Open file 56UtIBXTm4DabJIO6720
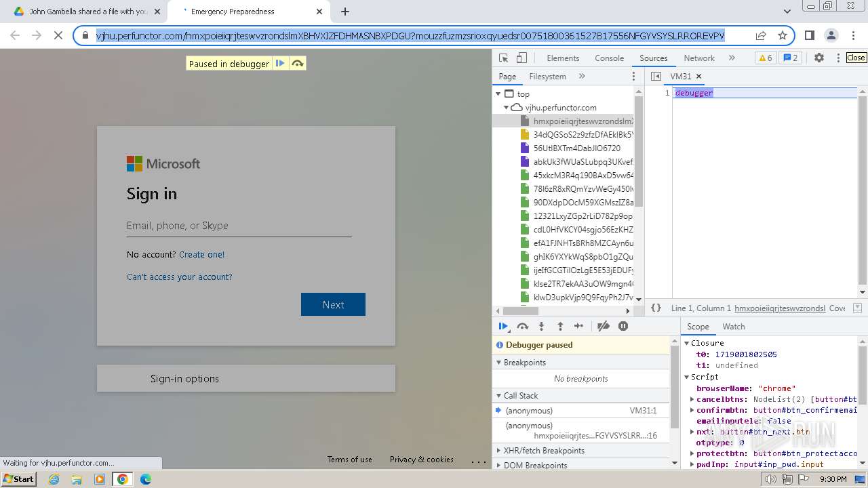Viewport: 868px width, 488px height. tap(576, 148)
